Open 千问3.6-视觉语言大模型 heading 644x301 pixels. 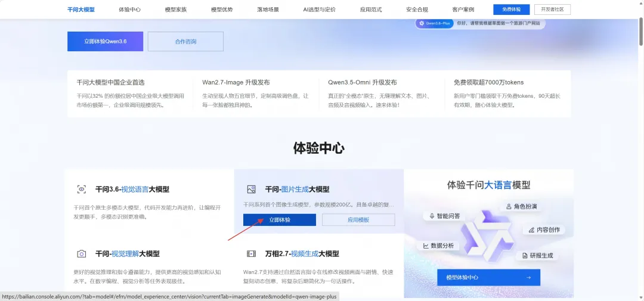132,190
